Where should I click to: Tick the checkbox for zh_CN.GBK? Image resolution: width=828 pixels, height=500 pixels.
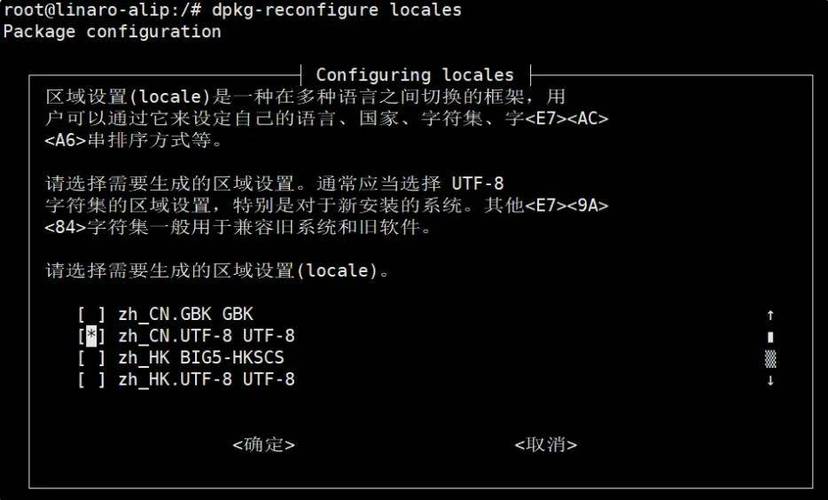tap(91, 315)
